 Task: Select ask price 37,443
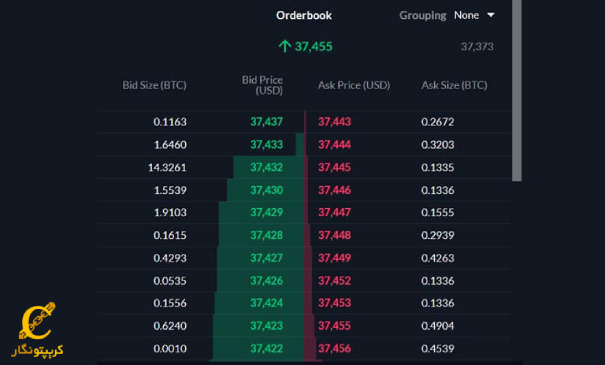[335, 122]
